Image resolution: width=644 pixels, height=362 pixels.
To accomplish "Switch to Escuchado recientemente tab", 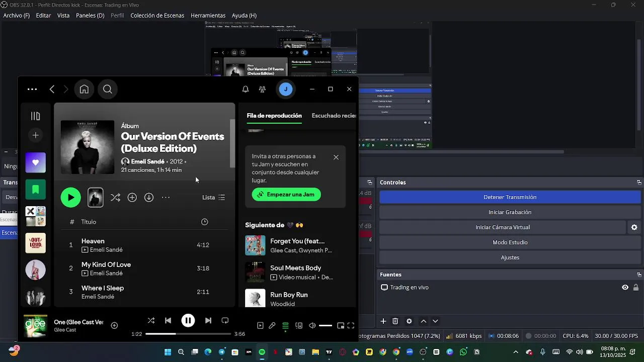I will (334, 116).
